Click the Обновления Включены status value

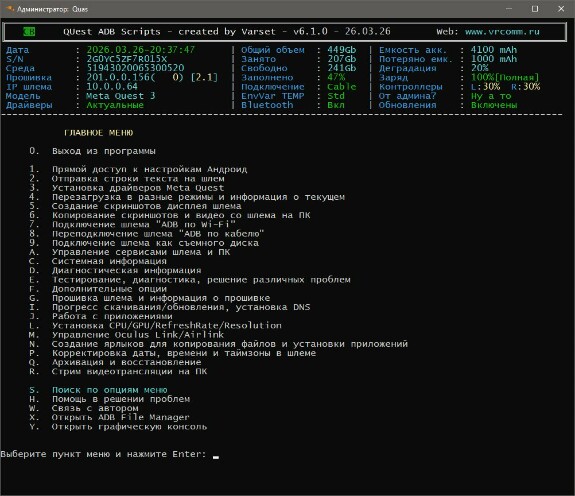pyautogui.click(x=494, y=105)
